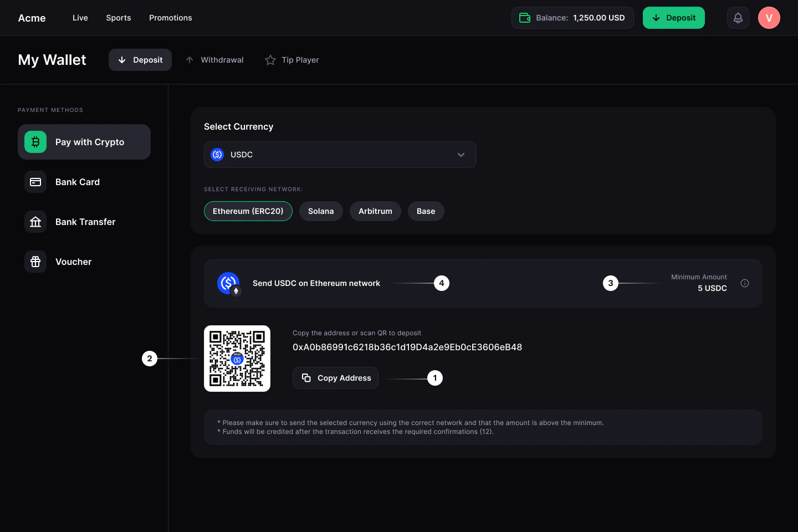Choose Bank Transfer payment method

coord(84,222)
